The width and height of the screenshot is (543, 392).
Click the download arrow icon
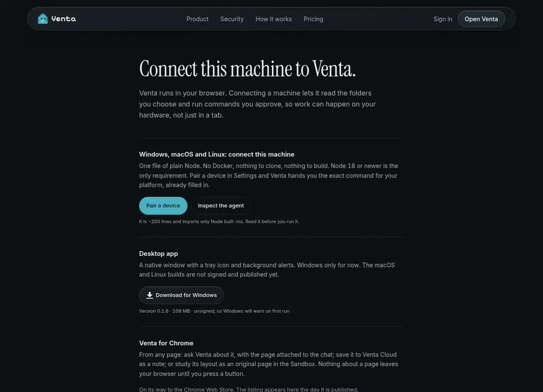point(149,295)
